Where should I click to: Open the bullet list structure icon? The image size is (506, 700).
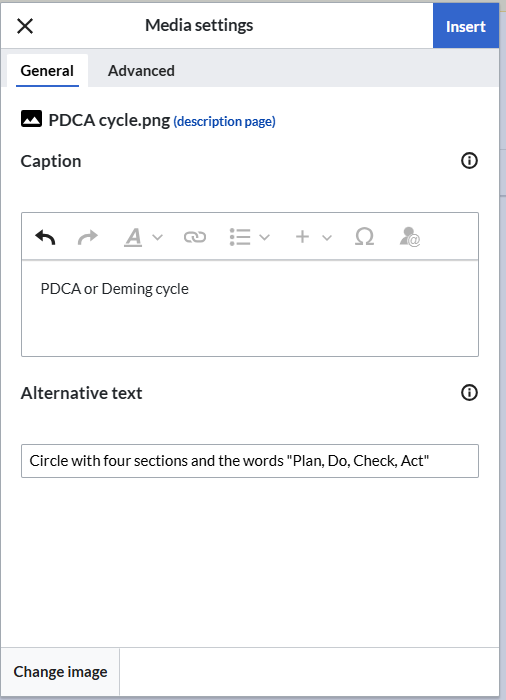point(240,237)
